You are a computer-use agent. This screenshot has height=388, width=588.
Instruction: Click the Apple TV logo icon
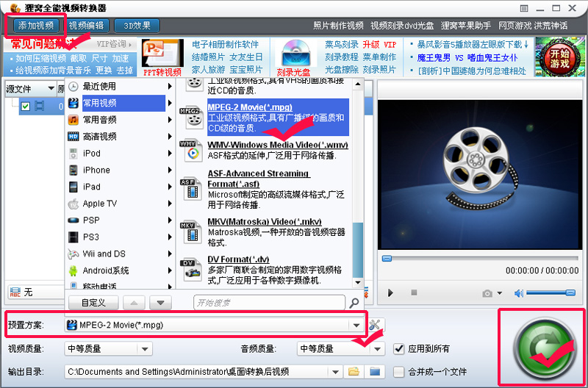(x=73, y=204)
